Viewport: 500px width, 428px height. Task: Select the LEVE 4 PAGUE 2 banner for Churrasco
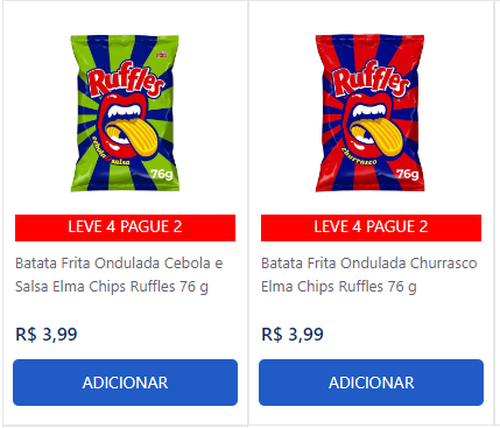pyautogui.click(x=371, y=228)
